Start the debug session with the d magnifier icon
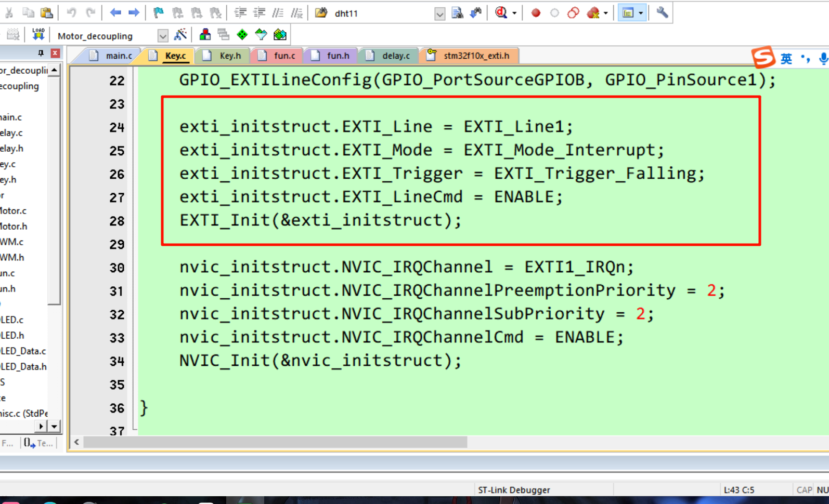 pyautogui.click(x=501, y=13)
